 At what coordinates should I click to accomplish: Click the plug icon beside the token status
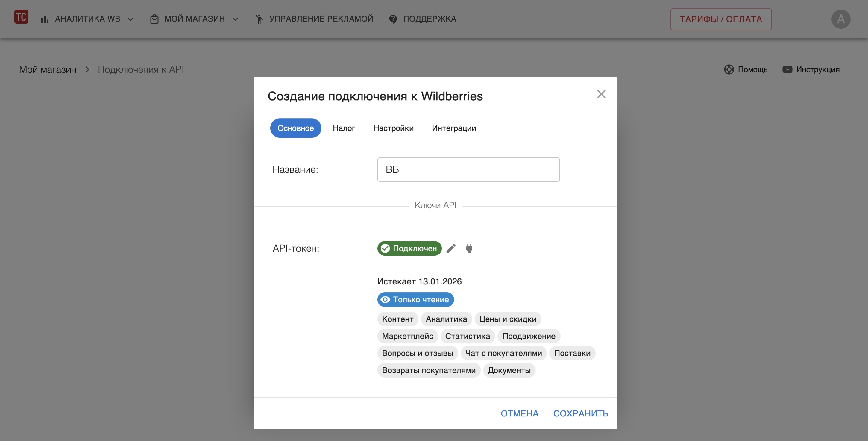469,248
